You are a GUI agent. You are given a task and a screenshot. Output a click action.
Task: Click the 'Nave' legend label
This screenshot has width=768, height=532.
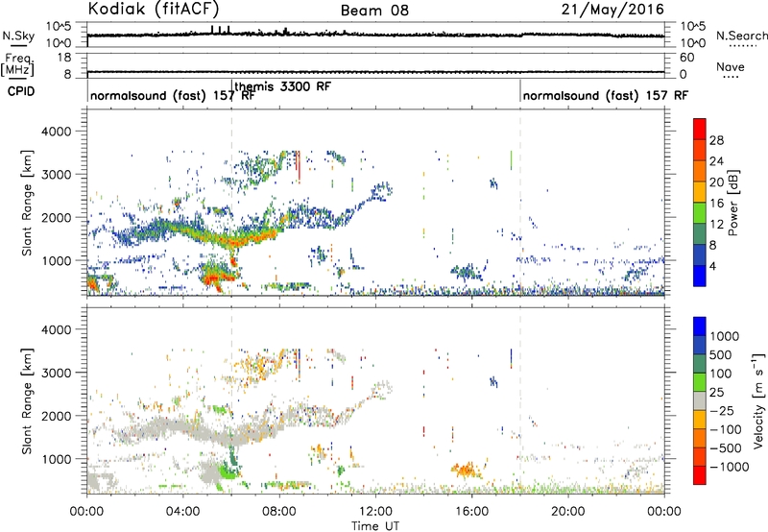coord(731,67)
